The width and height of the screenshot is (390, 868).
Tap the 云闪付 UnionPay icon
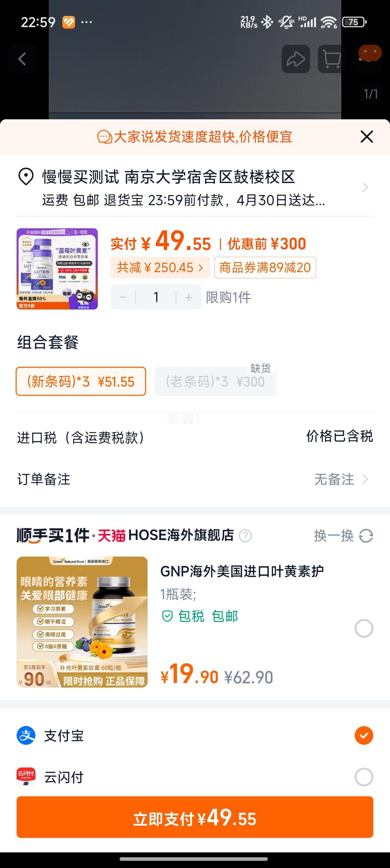(26, 777)
